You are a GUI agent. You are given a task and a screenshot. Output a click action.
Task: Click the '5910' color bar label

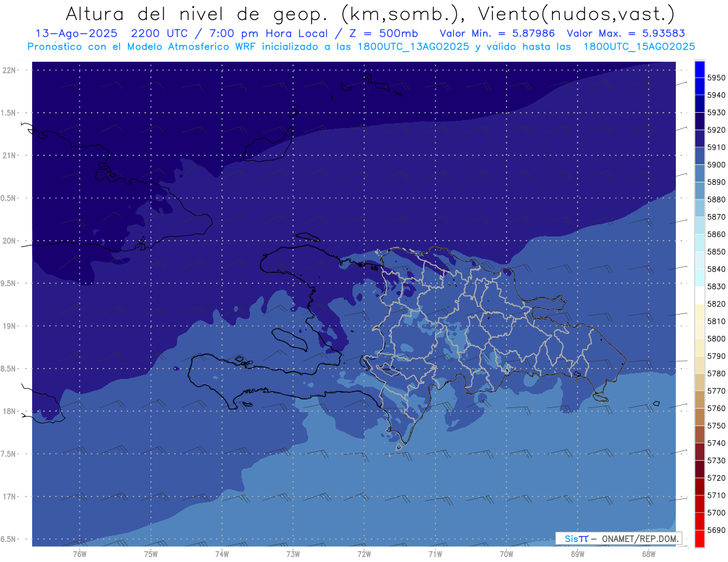click(x=716, y=147)
